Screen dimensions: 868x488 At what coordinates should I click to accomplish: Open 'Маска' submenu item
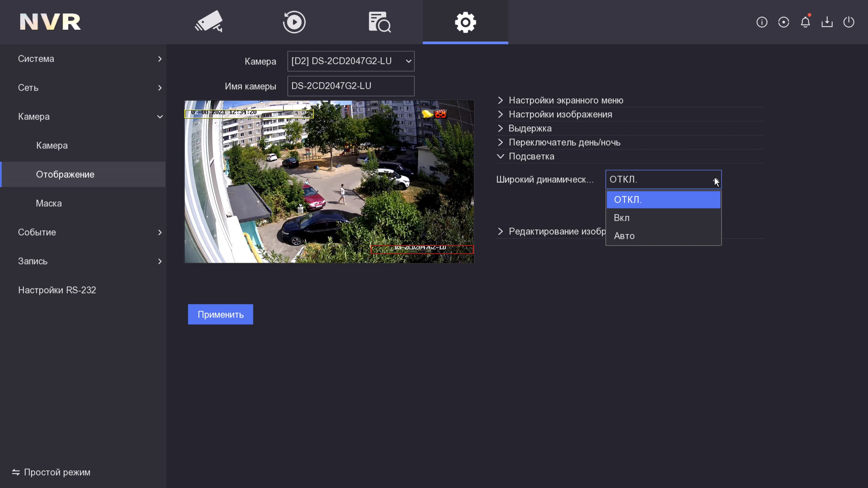(x=49, y=204)
